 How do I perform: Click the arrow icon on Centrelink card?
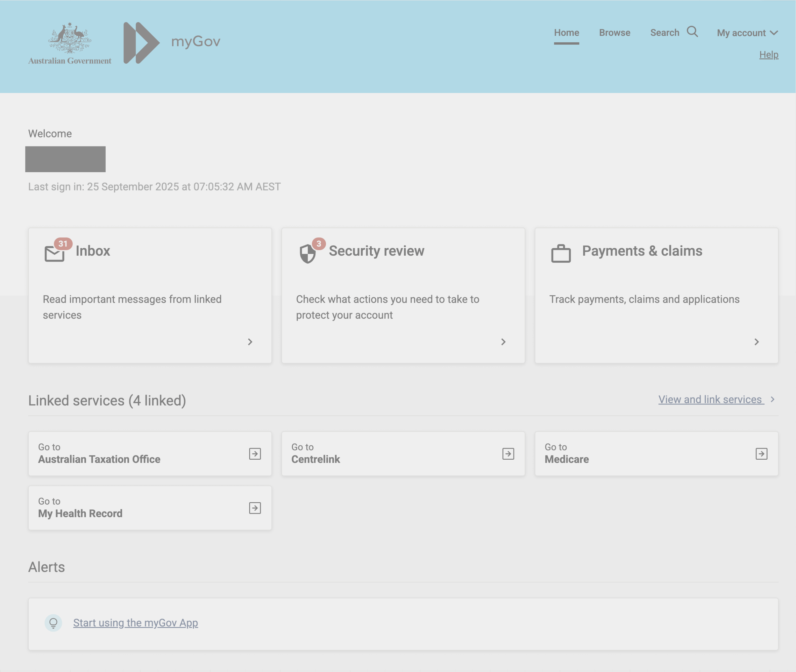click(x=508, y=454)
